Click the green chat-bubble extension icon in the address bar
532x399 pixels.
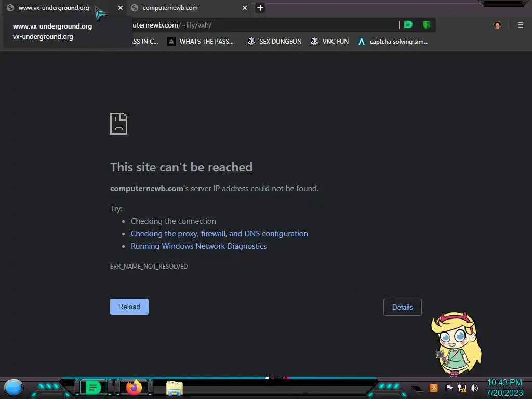pos(408,25)
